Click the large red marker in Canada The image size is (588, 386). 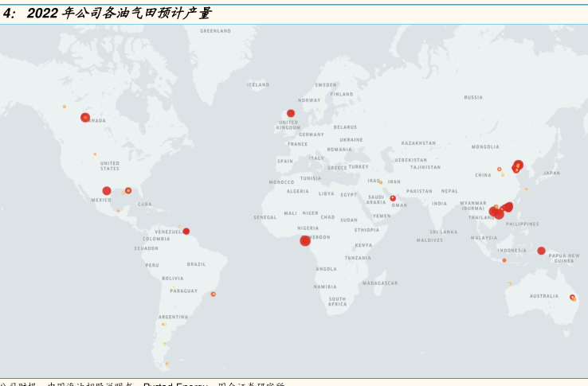pos(85,118)
